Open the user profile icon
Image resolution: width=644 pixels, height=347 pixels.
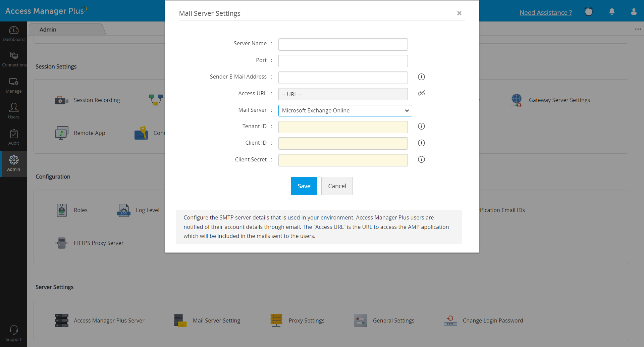click(634, 12)
